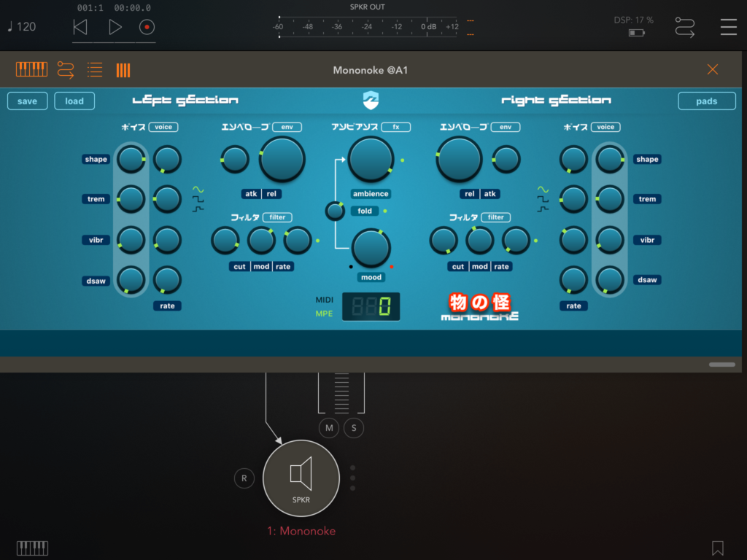Click the '00:00.0' time readout
Viewport: 747px width, 560px height.
point(133,7)
